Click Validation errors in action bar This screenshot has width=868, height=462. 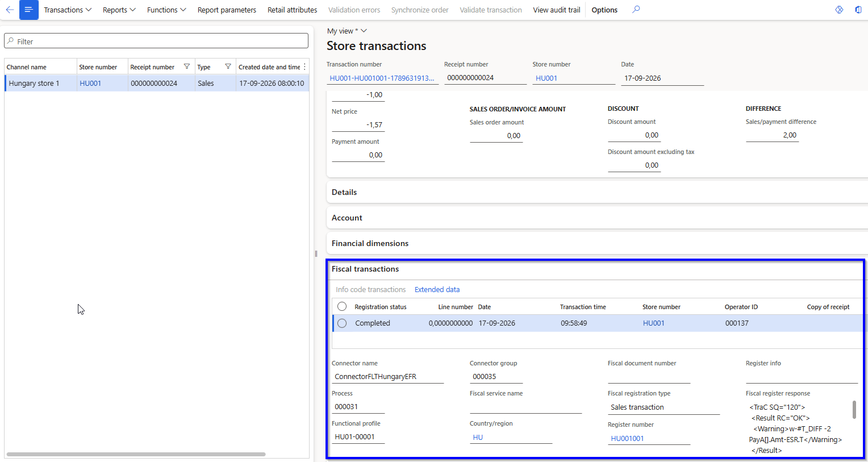354,10
